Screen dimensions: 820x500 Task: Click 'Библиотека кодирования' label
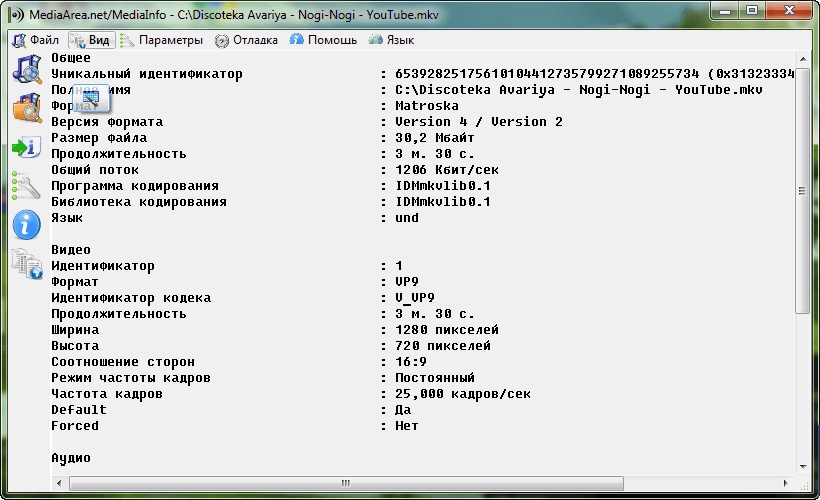pos(139,202)
